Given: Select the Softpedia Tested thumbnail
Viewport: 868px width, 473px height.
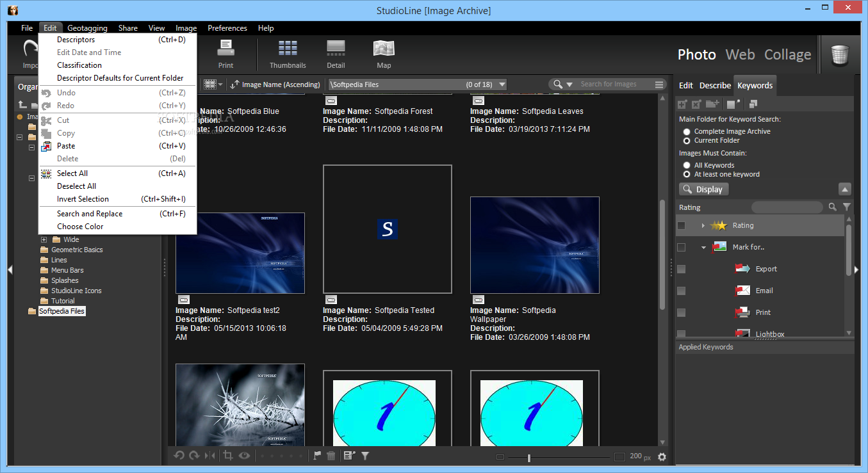Looking at the screenshot, I should pyautogui.click(x=388, y=229).
